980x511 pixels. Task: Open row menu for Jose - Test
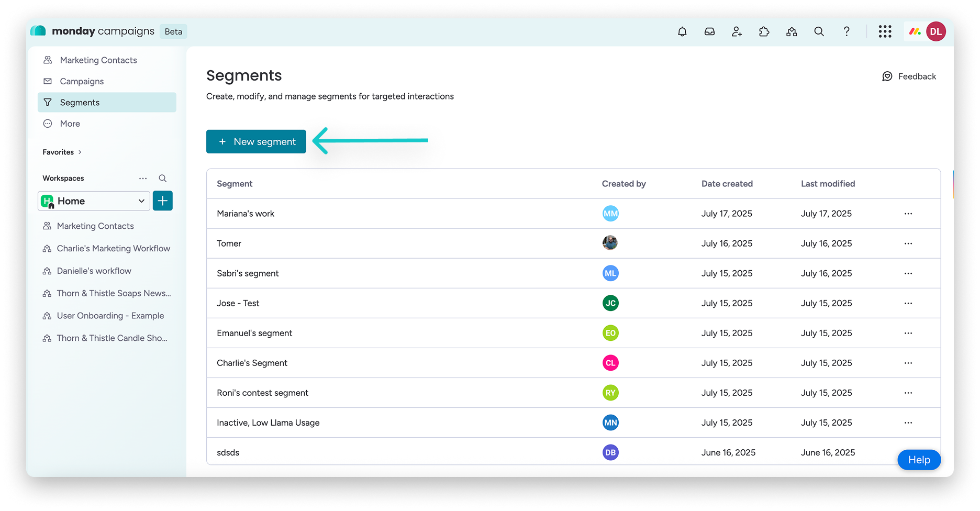[908, 303]
